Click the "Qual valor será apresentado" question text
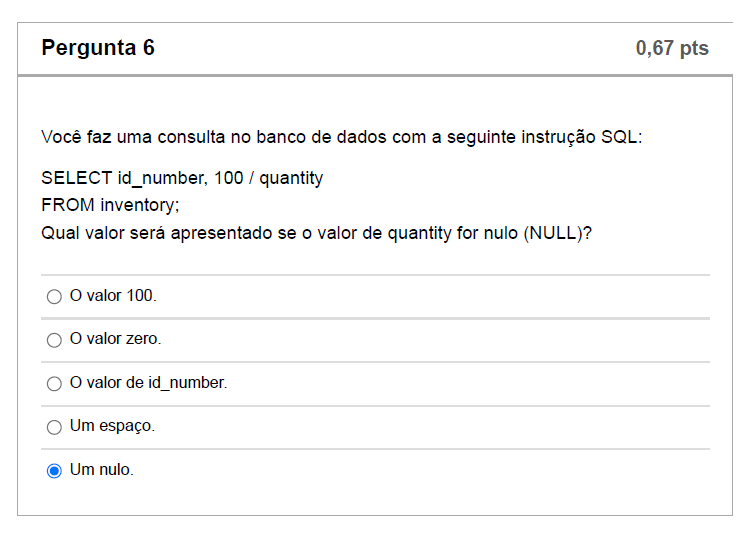 (150, 233)
